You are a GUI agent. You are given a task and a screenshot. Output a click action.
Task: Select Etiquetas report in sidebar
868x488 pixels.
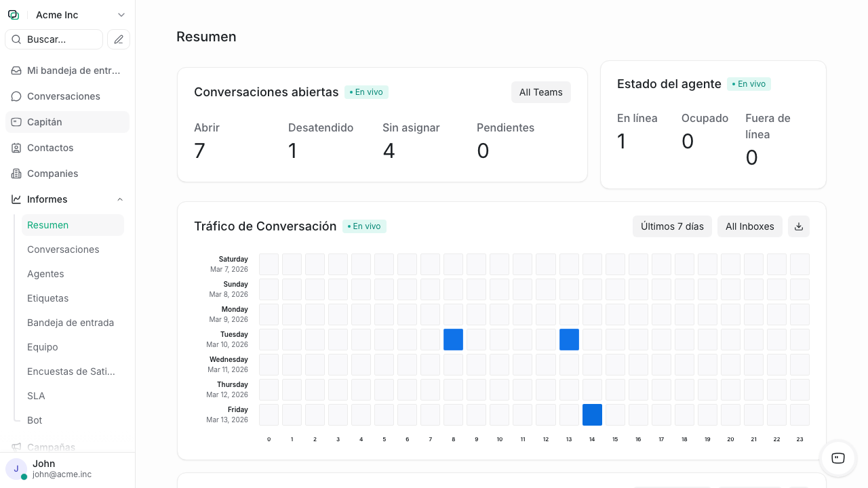(47, 298)
